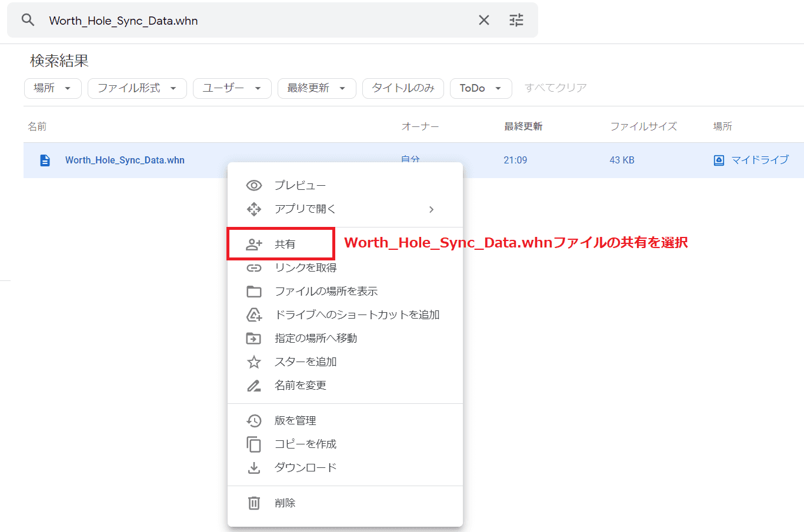Toggle the タイトルのみ filter chip
Image resolution: width=804 pixels, height=532 pixels.
coord(403,88)
